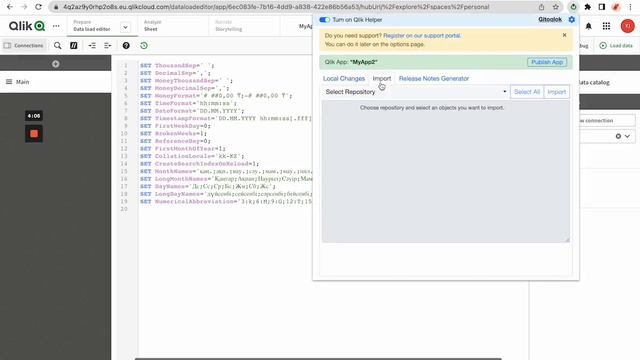
Task: Open Qlik Helper settings gear icon
Action: [x=571, y=20]
